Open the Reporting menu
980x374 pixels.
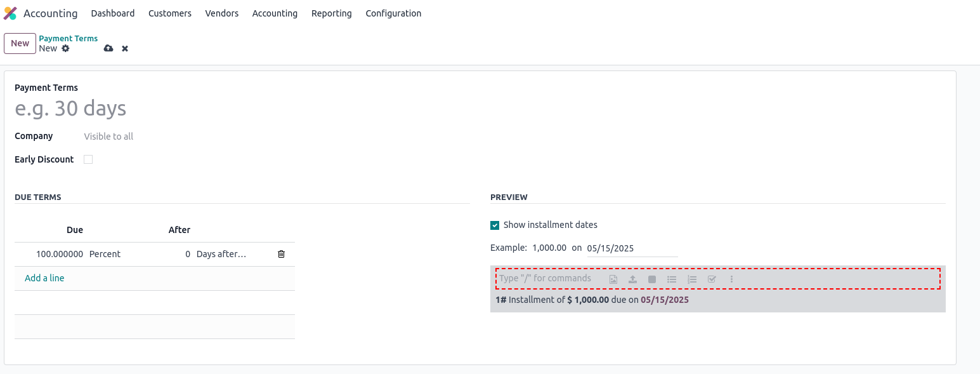331,13
